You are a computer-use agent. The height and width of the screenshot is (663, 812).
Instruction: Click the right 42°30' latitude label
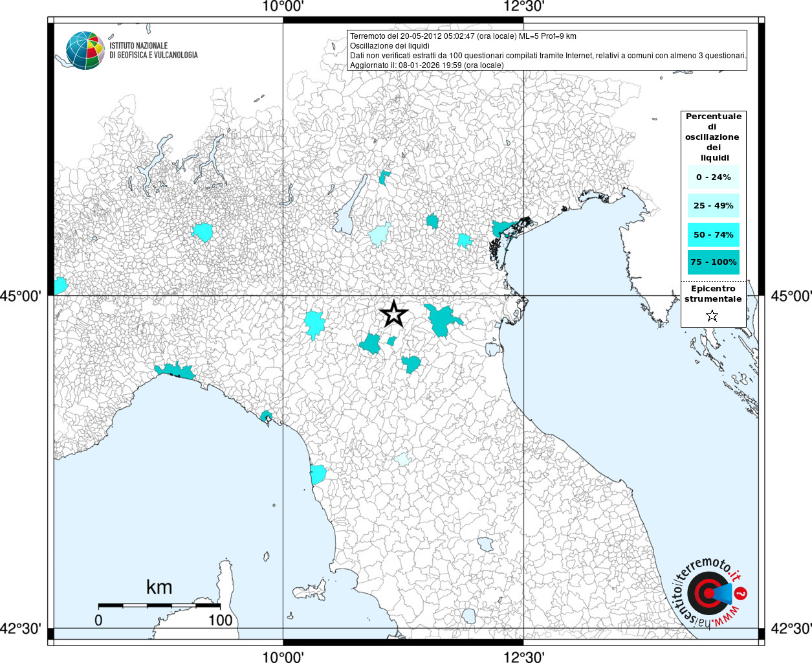coord(791,629)
